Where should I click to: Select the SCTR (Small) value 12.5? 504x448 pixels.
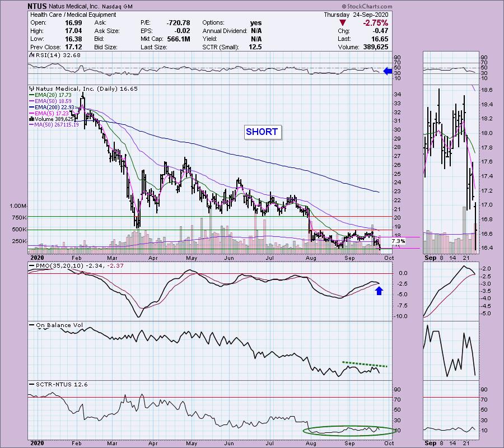pyautogui.click(x=255, y=47)
